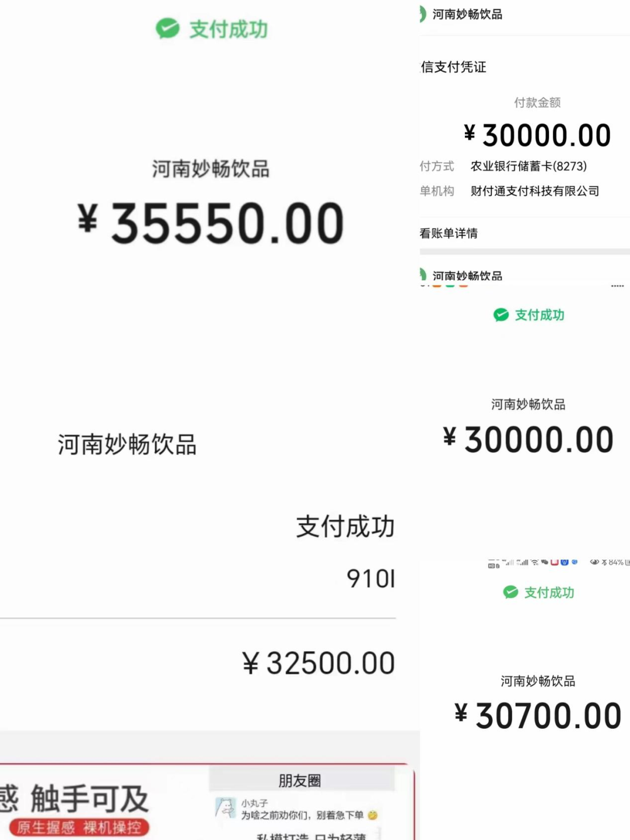Image resolution: width=630 pixels, height=840 pixels.
Task: Click the Bluetooth icon beside 84% battery
Action: (604, 563)
